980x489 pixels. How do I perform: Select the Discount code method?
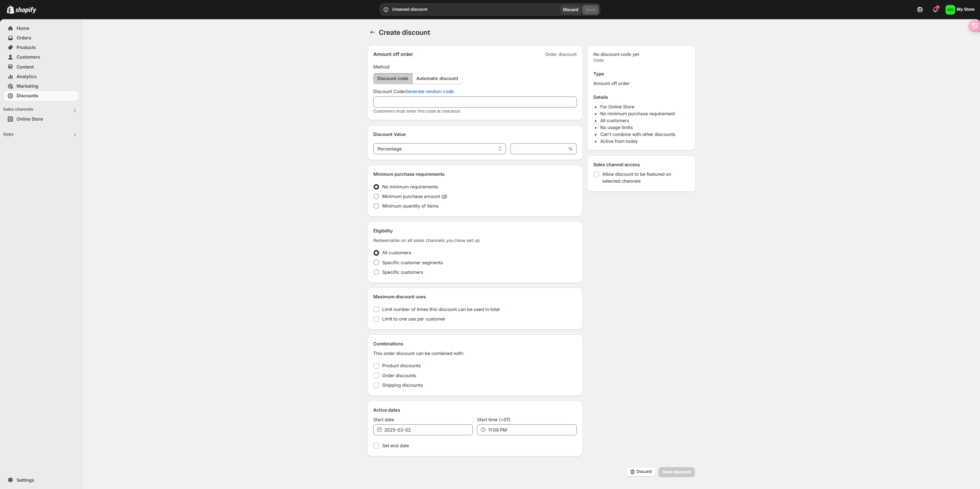pyautogui.click(x=393, y=79)
